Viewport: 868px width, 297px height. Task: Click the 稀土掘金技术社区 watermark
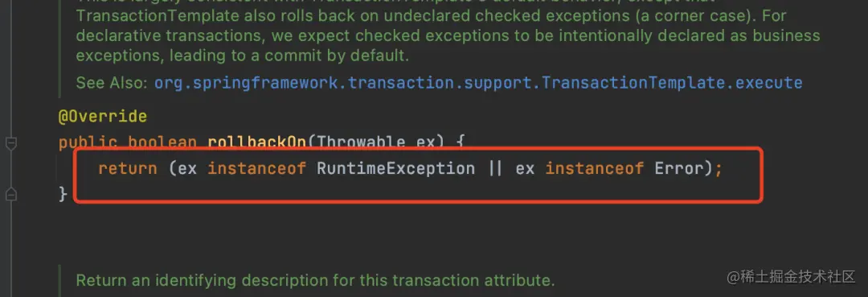tap(792, 277)
